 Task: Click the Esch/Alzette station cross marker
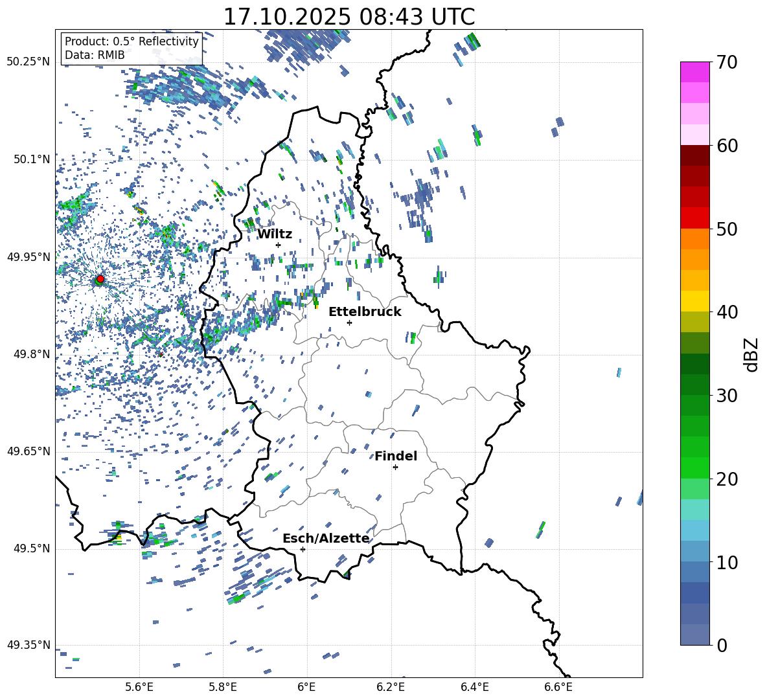[303, 549]
